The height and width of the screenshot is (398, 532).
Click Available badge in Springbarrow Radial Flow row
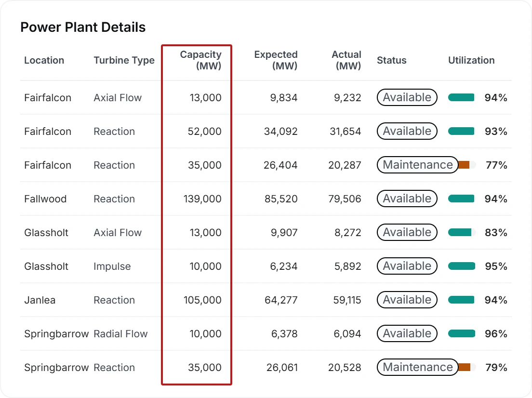pyautogui.click(x=407, y=333)
